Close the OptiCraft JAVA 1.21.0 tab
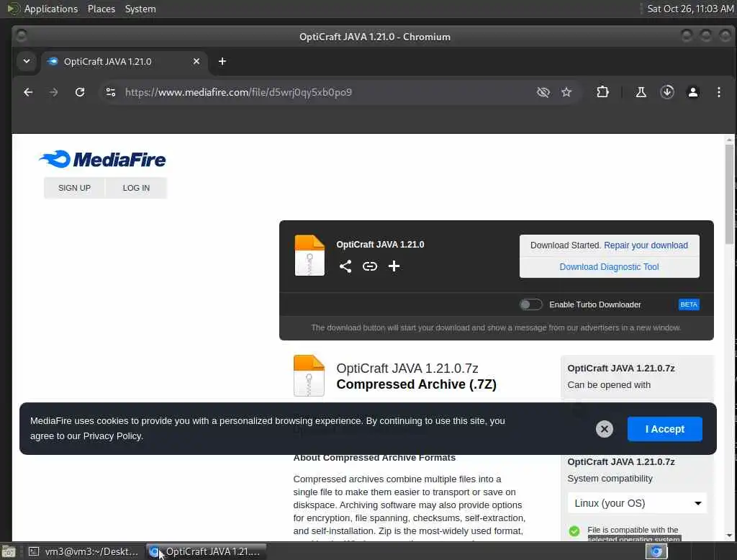The height and width of the screenshot is (560, 737). [196, 62]
